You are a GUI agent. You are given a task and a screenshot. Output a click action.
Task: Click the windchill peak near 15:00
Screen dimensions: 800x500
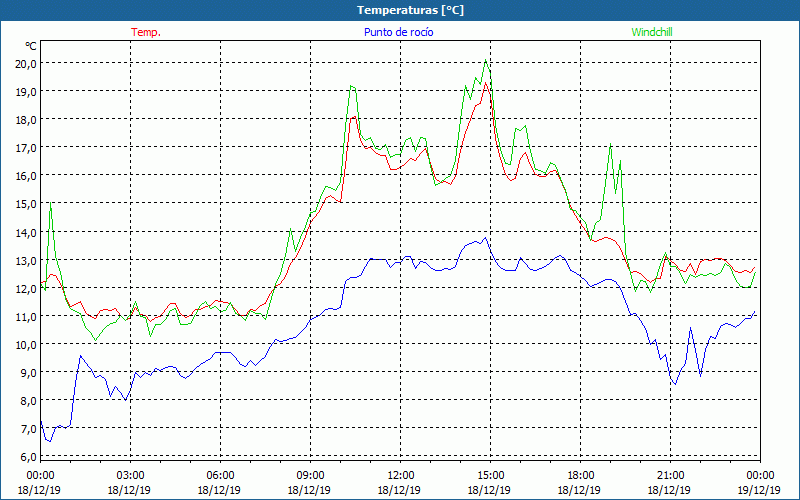tap(486, 60)
